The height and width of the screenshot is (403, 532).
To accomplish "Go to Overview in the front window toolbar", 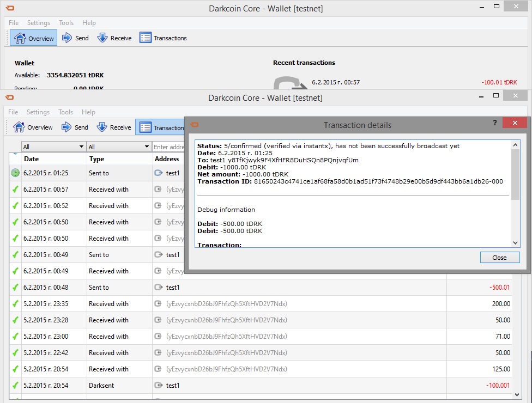I will [33, 127].
